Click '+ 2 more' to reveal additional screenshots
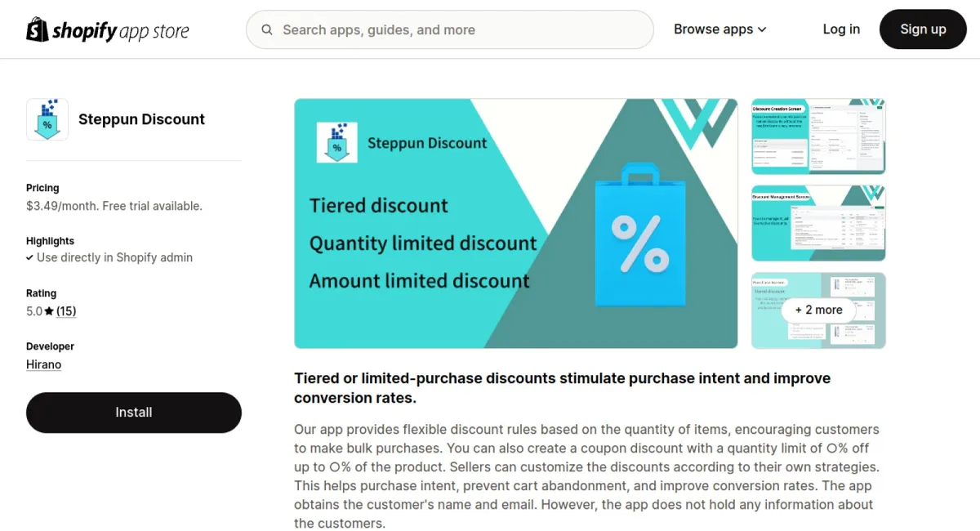Screen dimensions: 980x531 click(818, 310)
